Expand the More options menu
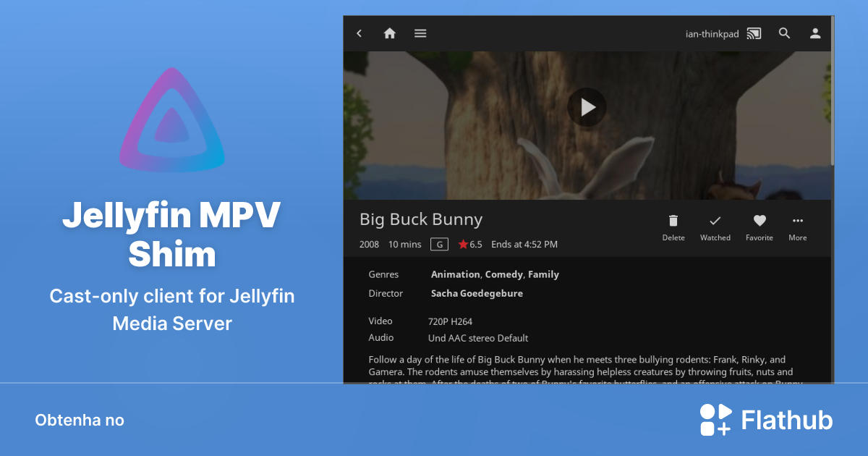The height and width of the screenshot is (456, 868). 798,221
